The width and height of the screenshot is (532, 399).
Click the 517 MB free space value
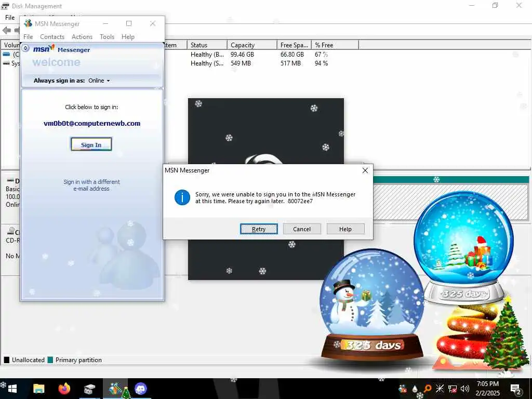click(x=290, y=63)
